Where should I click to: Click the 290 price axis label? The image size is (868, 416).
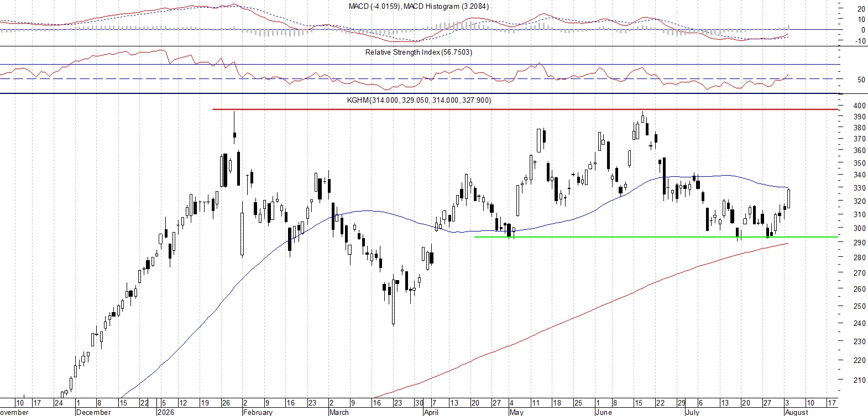pos(860,243)
